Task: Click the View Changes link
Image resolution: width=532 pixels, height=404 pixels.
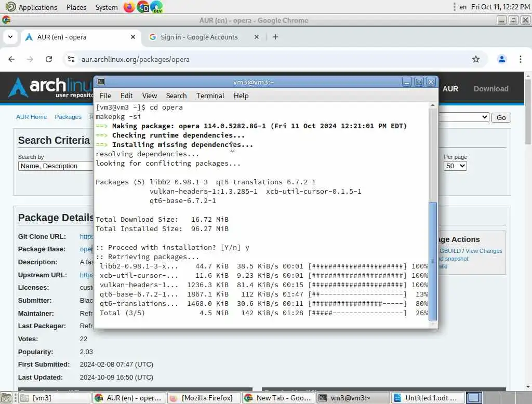Action: tap(484, 251)
